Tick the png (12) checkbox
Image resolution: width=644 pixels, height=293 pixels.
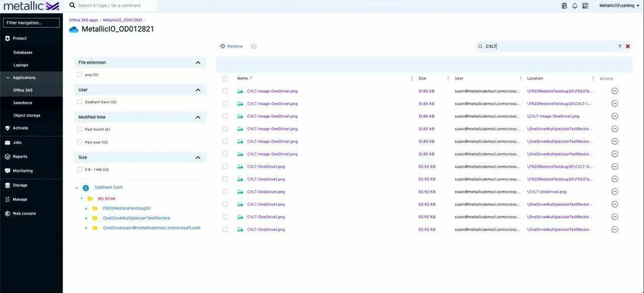click(79, 75)
